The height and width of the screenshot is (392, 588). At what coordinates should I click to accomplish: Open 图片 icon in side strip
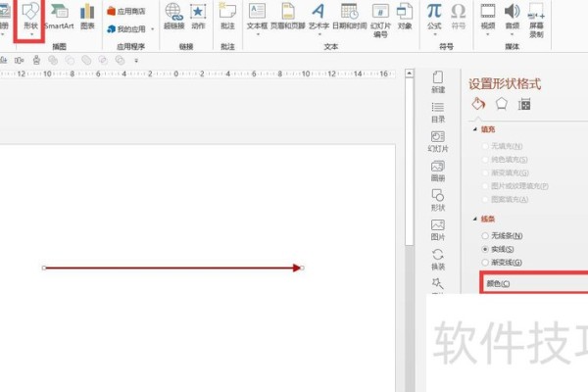click(438, 230)
